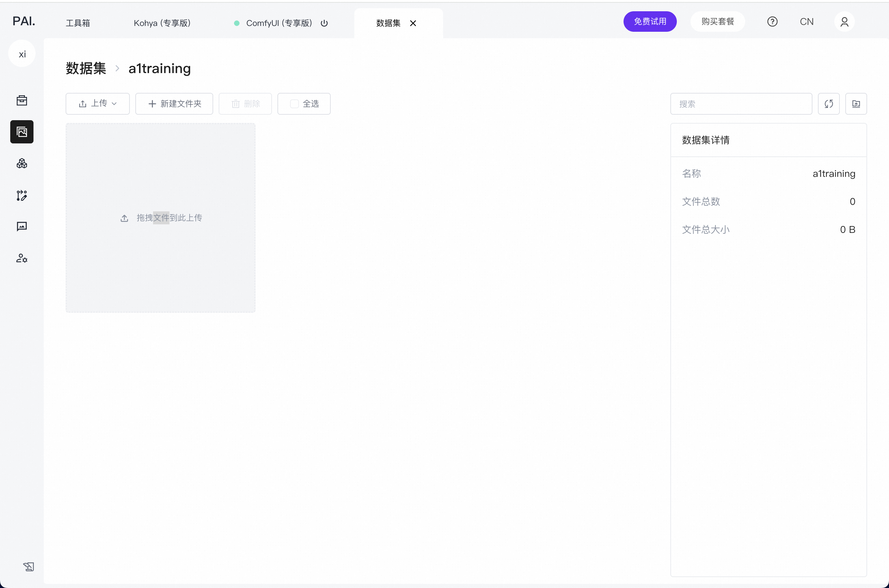Expand the 上传 upload dropdown
889x588 pixels.
(97, 104)
